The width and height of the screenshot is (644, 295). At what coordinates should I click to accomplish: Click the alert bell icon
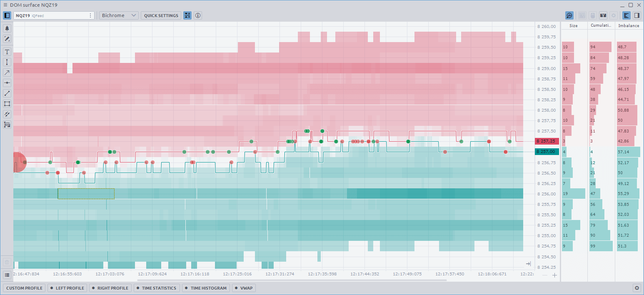(7, 28)
